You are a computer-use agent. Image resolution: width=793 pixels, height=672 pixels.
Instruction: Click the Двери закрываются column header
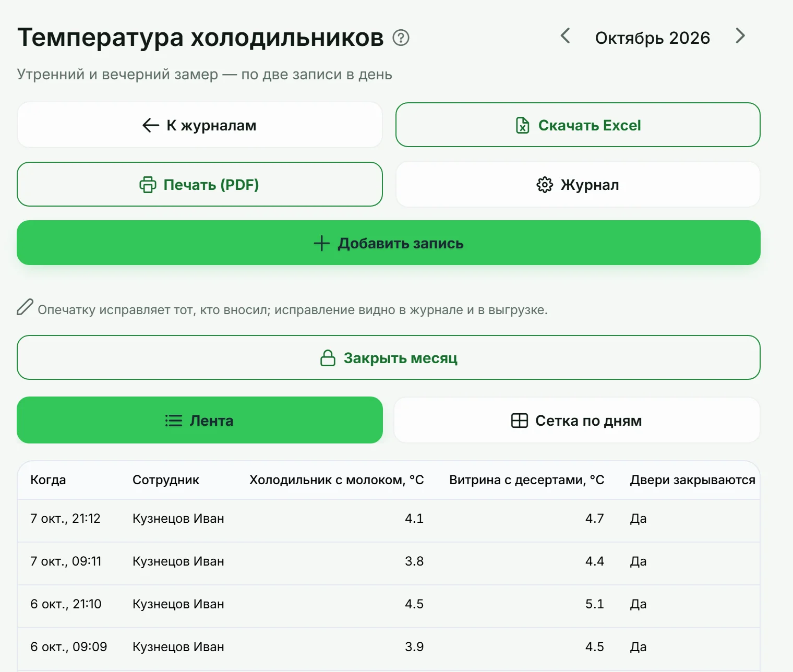tap(692, 480)
